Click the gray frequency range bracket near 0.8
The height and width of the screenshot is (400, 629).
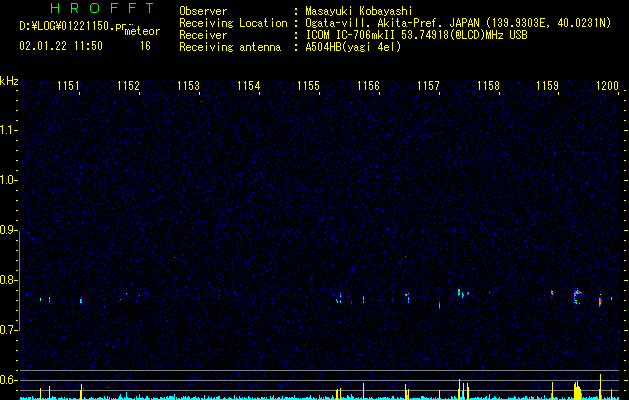[20, 280]
